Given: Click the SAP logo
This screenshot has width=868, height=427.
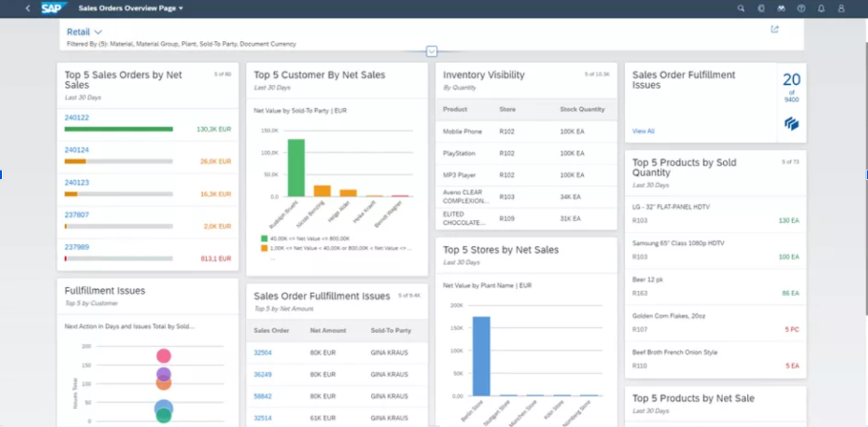Looking at the screenshot, I should 54,8.
